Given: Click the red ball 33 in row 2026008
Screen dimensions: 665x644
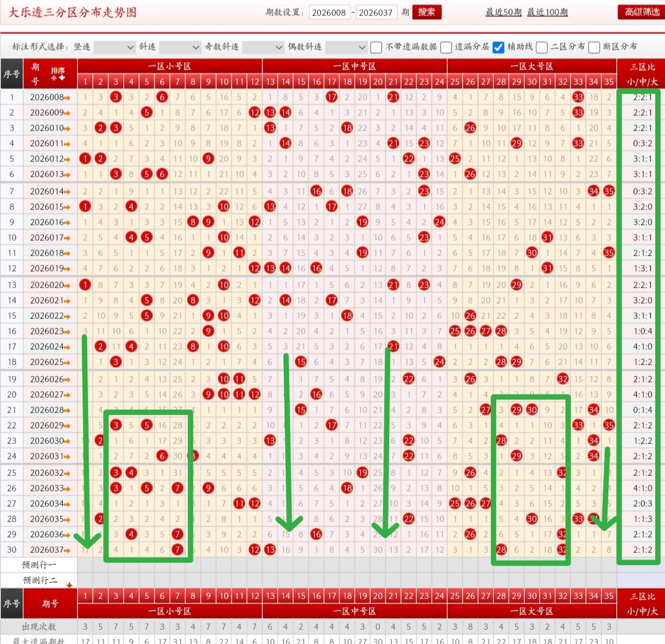Looking at the screenshot, I should 578,97.
